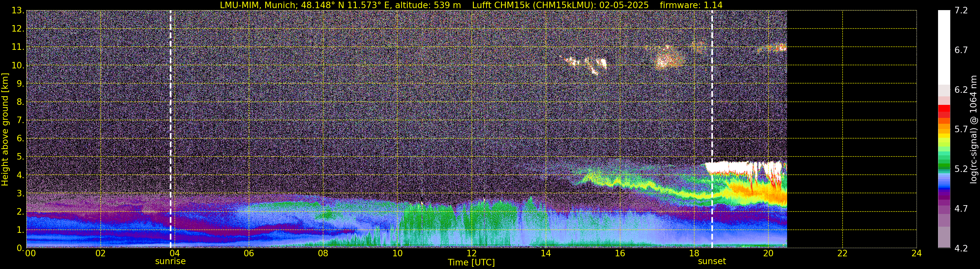This screenshot has height=269, width=980.
Task: Click the 'Time [UTC]' axis title
Action: (471, 262)
